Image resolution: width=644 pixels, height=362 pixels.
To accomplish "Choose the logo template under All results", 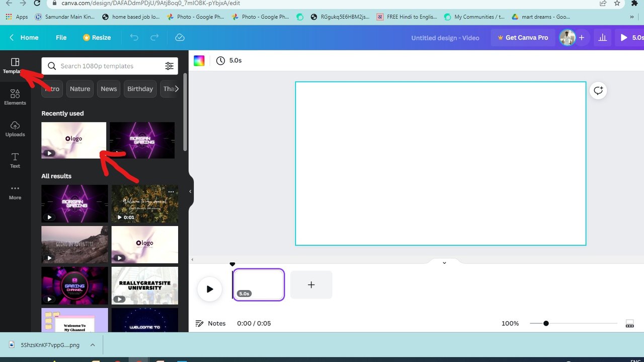I will [x=144, y=245].
